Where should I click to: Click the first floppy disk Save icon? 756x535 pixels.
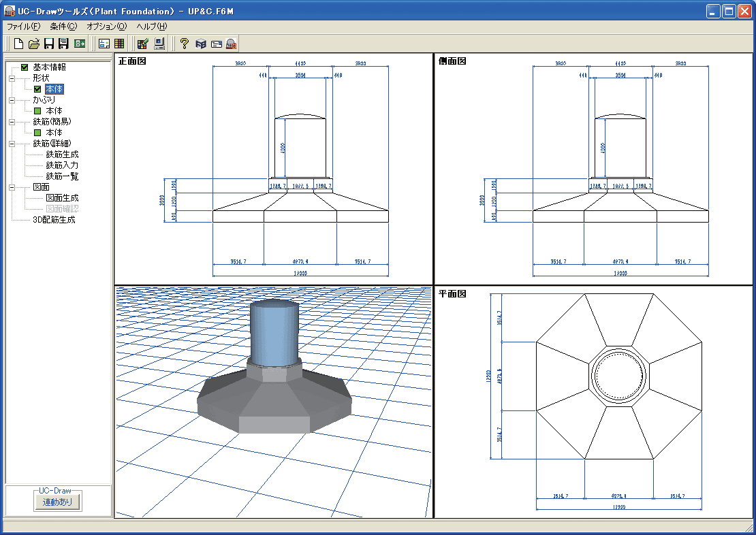click(49, 44)
